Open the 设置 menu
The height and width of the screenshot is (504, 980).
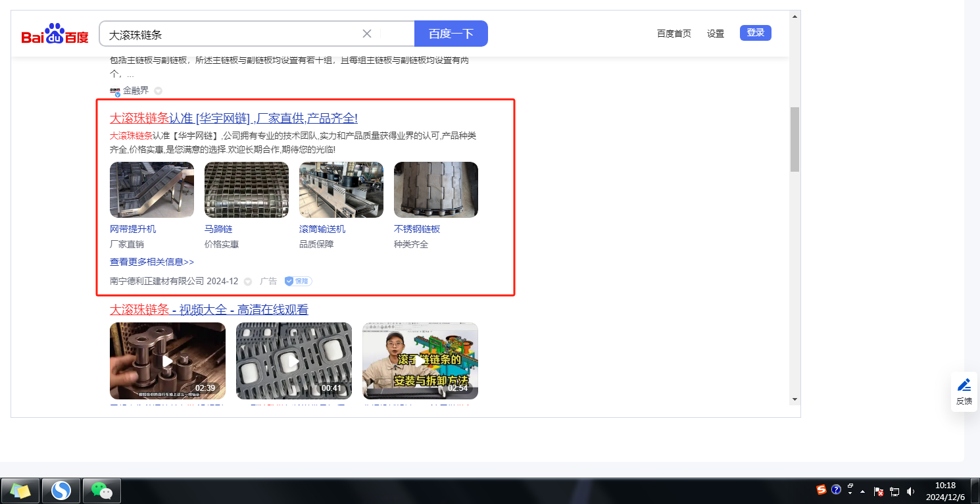716,34
